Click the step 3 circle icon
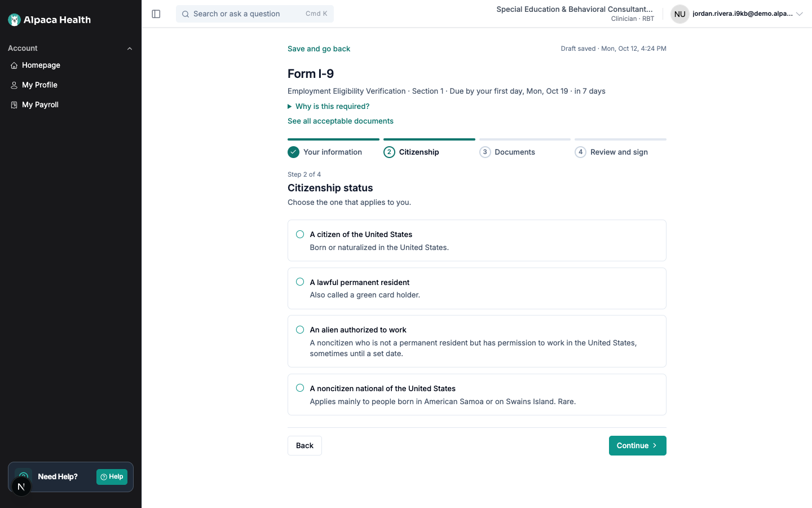 pyautogui.click(x=485, y=152)
